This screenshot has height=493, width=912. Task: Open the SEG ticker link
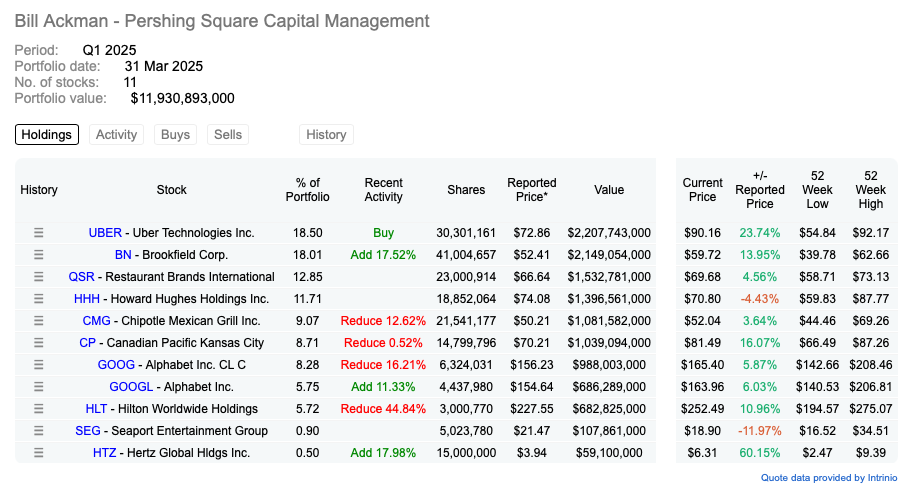(88, 431)
